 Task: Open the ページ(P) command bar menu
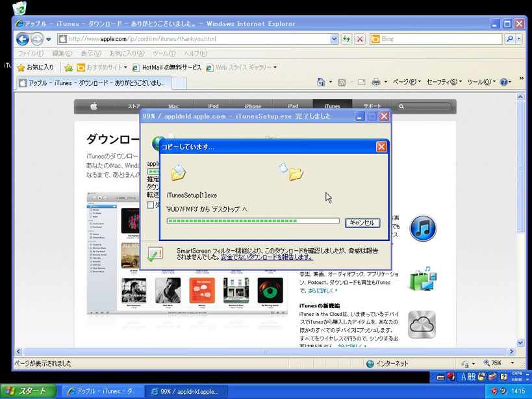[407, 82]
